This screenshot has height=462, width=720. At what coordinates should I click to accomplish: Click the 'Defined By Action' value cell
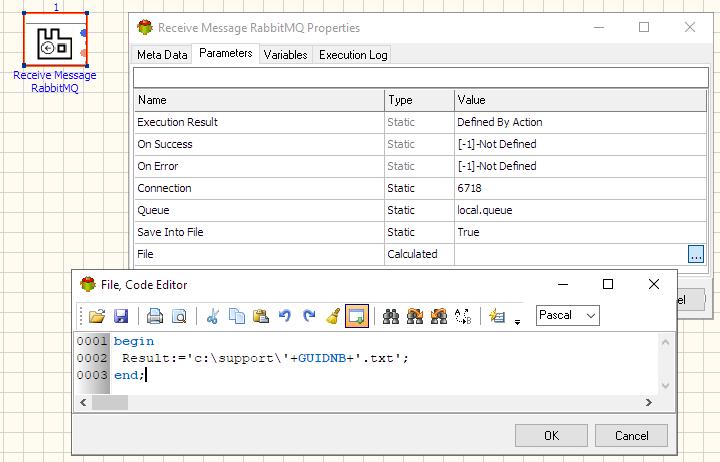pos(580,122)
